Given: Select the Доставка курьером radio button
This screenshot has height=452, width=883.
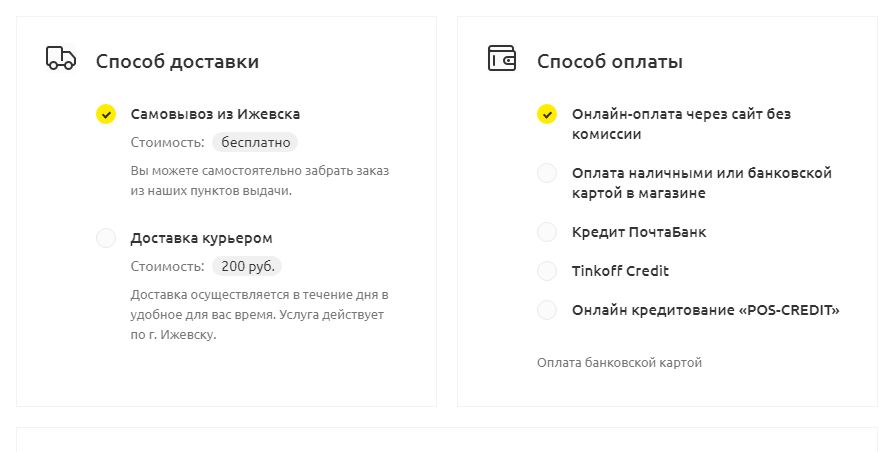Looking at the screenshot, I should pos(106,238).
